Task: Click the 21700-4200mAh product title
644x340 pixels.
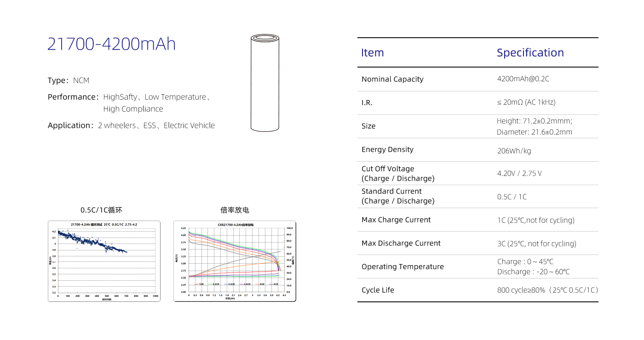Action: [112, 44]
